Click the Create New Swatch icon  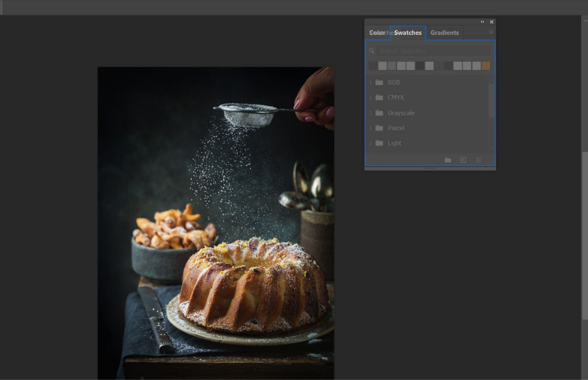[463, 160]
